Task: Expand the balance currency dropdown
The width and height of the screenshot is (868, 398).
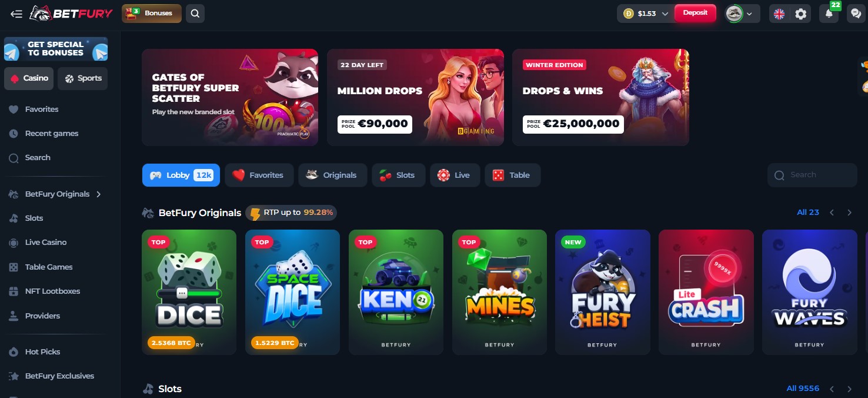Action: [x=646, y=14]
